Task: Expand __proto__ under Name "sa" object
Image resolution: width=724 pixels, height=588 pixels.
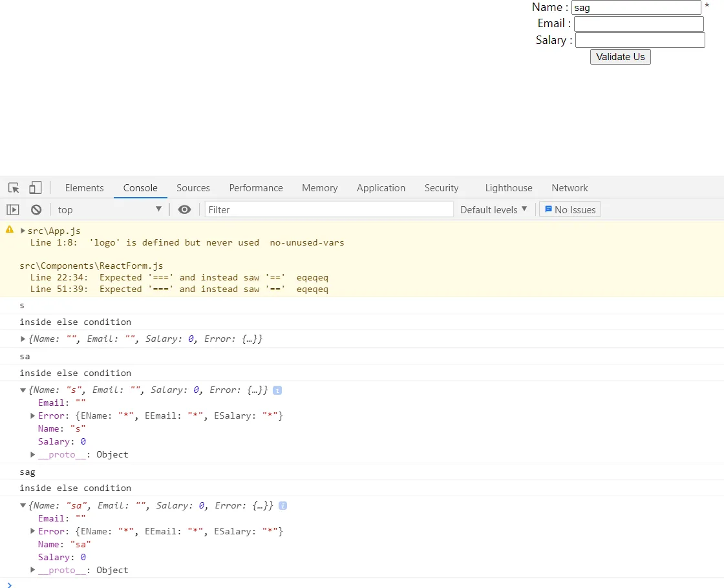Action: click(x=32, y=570)
